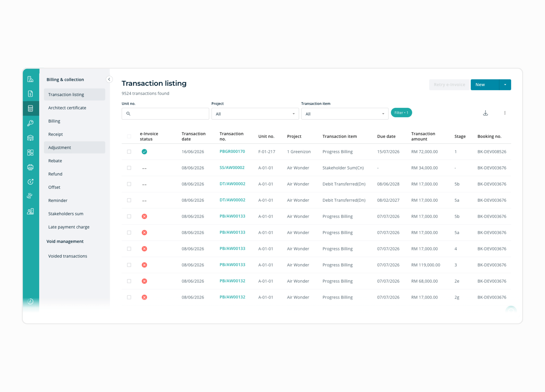Open the history clock icon at the sidebar bottom
The height and width of the screenshot is (392, 545).
click(x=30, y=301)
